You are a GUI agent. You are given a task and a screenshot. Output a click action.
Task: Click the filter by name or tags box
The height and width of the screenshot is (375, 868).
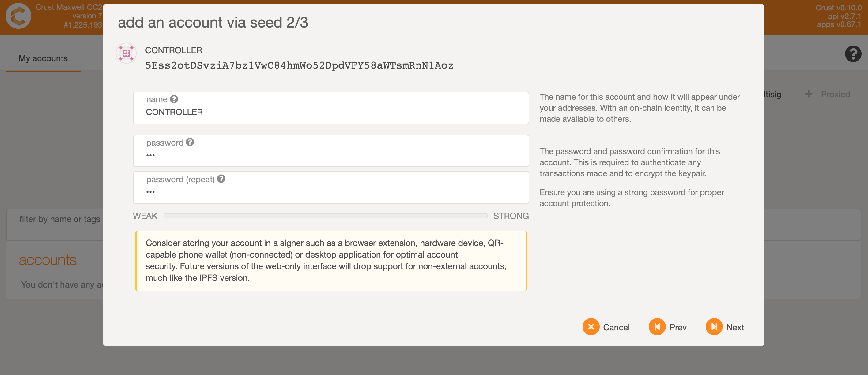(60, 220)
